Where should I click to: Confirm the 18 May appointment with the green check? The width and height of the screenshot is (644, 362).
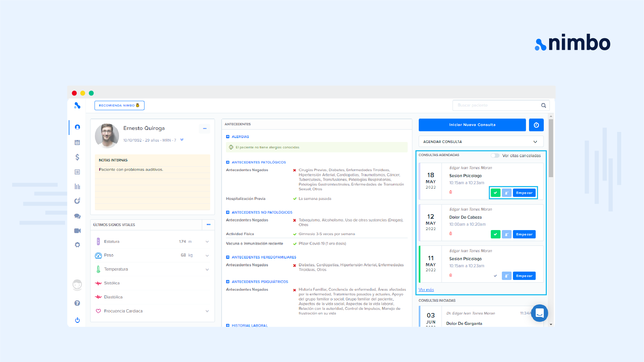(495, 193)
